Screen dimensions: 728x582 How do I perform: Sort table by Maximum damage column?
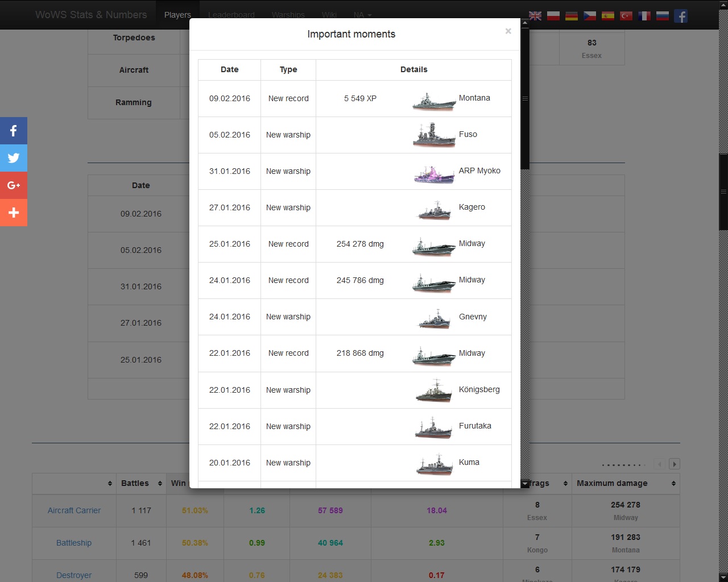[x=625, y=483]
